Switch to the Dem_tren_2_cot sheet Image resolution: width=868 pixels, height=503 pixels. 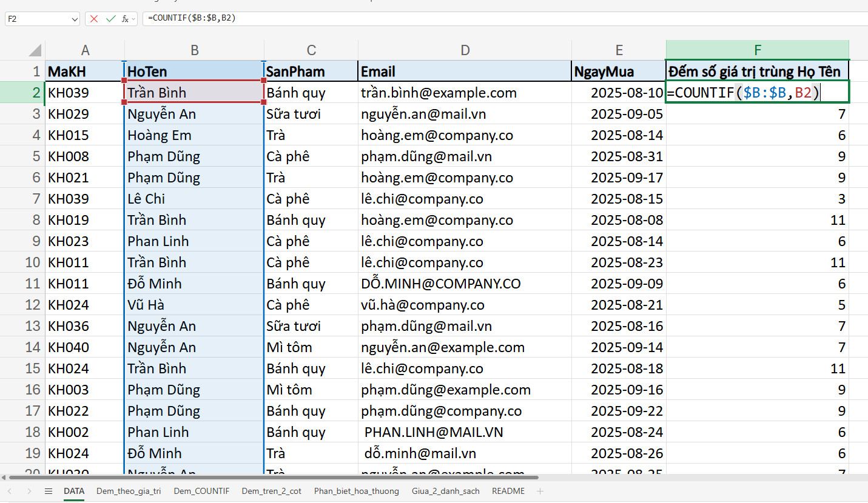[x=271, y=491]
